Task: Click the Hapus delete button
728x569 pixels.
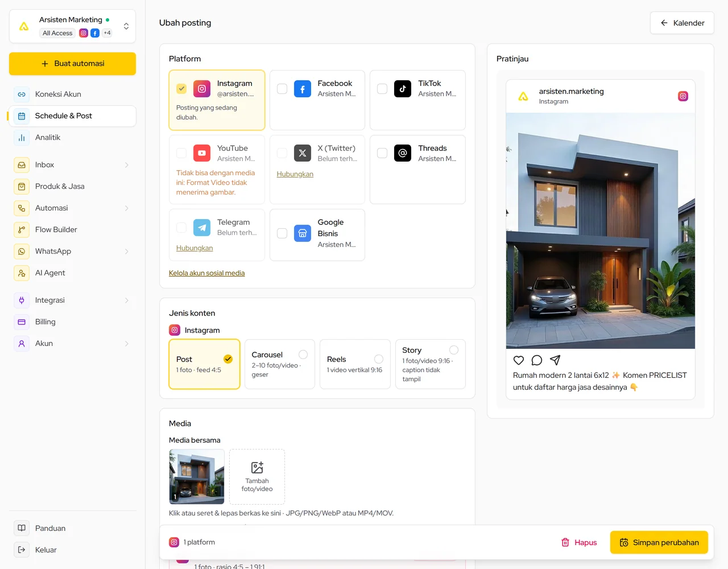Action: point(579,542)
